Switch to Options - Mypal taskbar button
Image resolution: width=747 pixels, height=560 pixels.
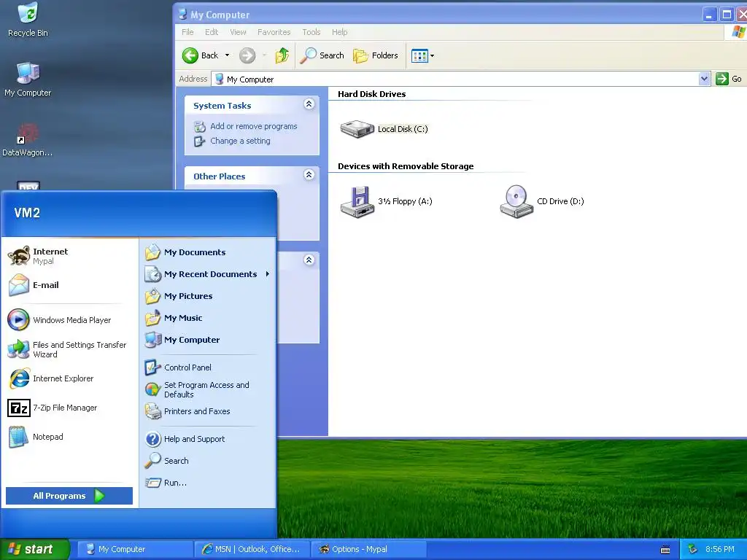[369, 550]
